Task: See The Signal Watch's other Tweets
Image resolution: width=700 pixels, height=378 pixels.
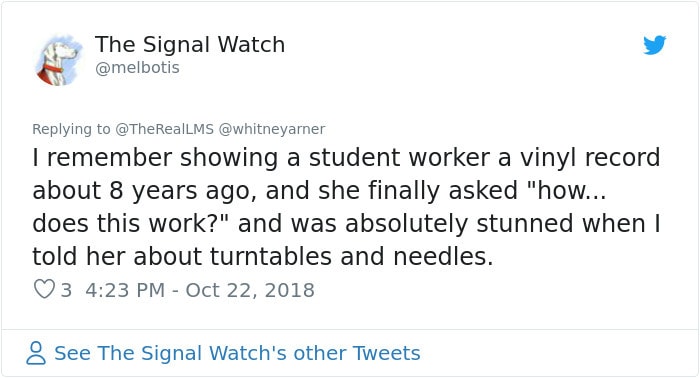Action: click(237, 353)
